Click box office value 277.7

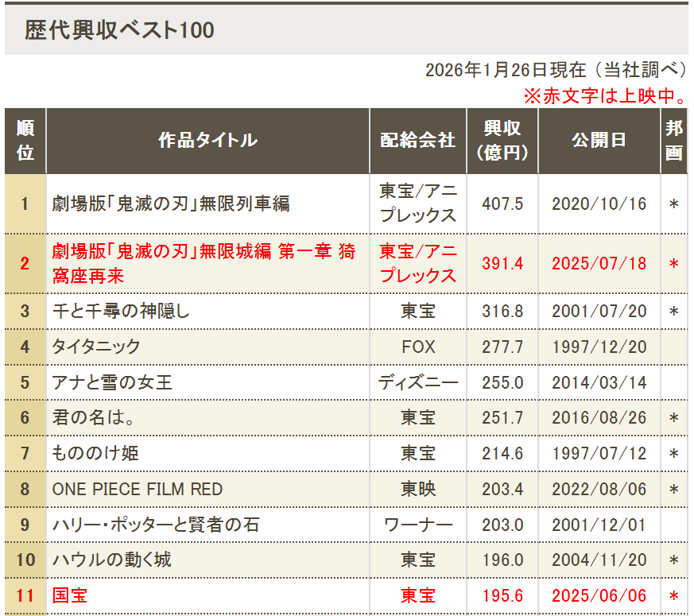(502, 347)
